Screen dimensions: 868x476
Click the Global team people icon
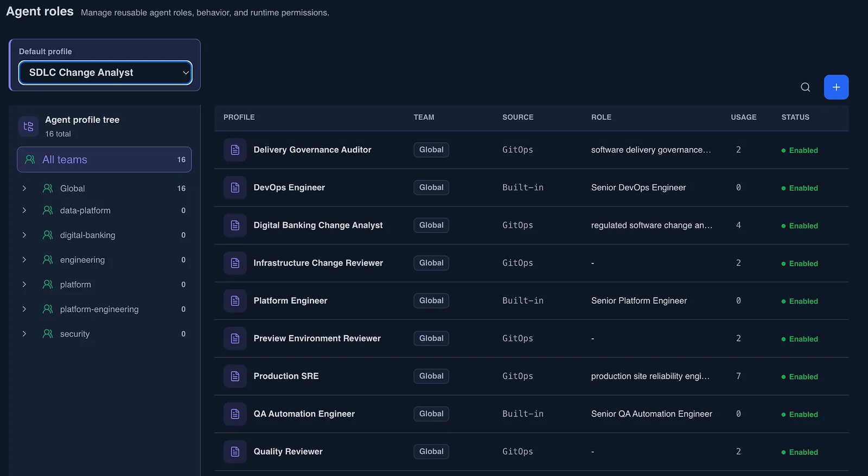coord(48,188)
